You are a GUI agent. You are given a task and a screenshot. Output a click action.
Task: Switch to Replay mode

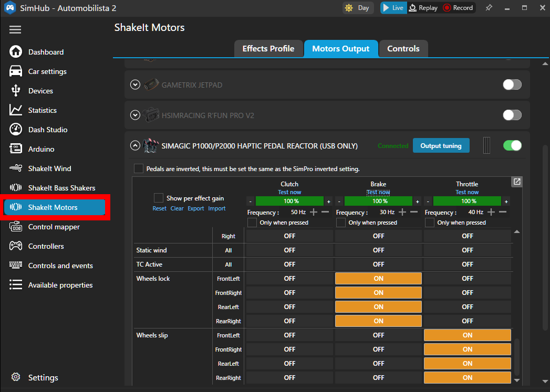coord(423,8)
